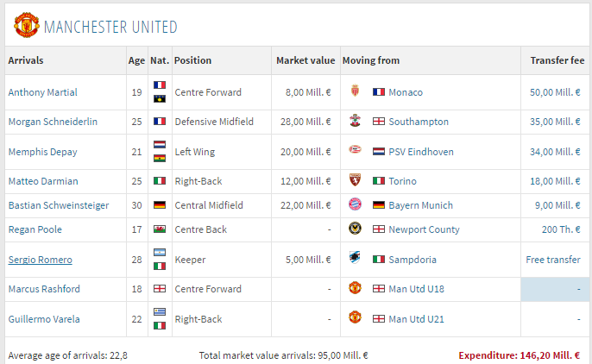Image resolution: width=592 pixels, height=364 pixels.
Task: Click the Torino club crest icon
Action: 355,180
